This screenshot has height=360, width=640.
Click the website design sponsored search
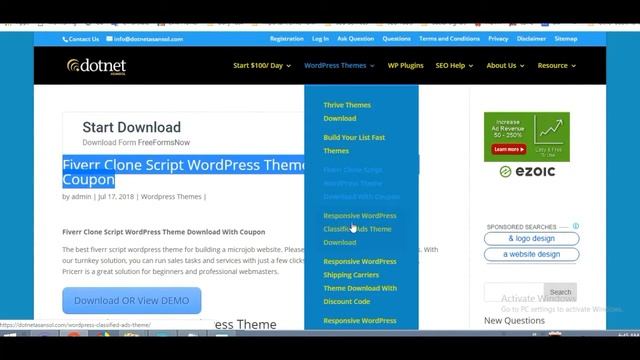(531, 254)
